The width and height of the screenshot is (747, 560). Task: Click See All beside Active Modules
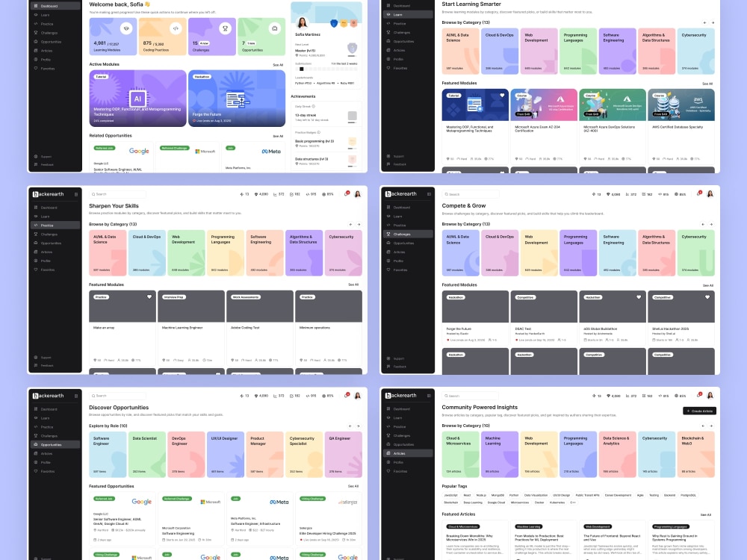278,65
